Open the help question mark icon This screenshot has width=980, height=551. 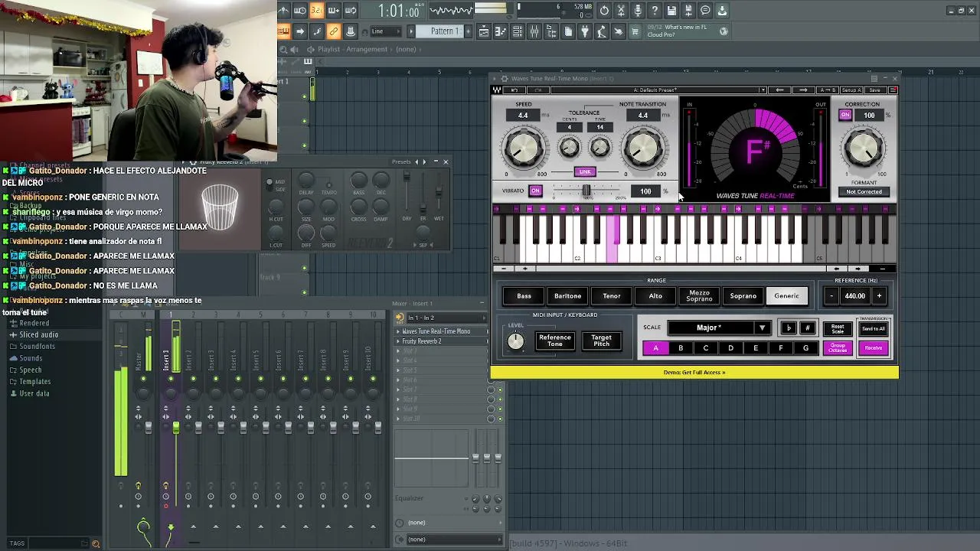[x=655, y=11]
